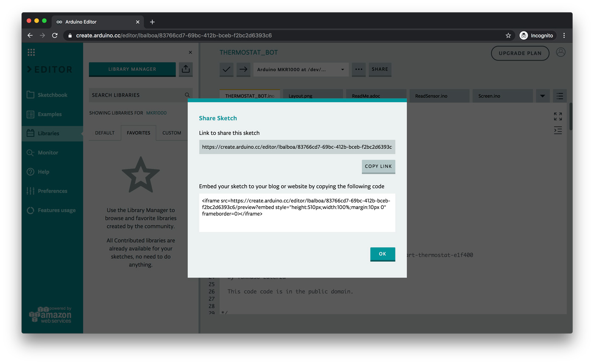Switch to the DEFAULT libraries tab
This screenshot has width=594, height=364.
[105, 133]
